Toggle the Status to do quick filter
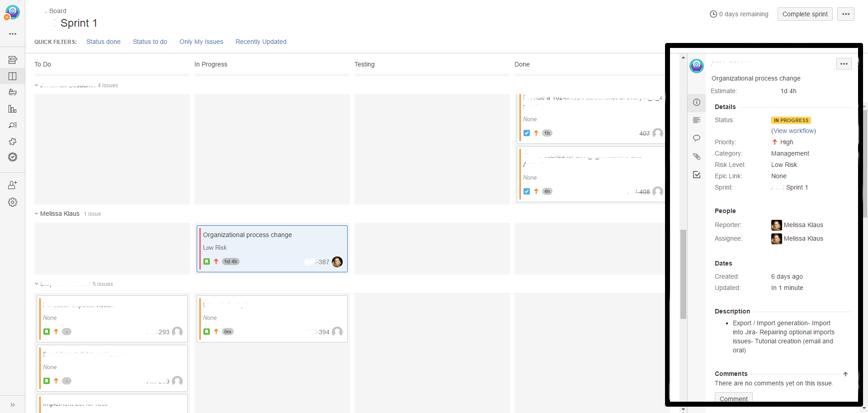Image resolution: width=868 pixels, height=413 pixels. (150, 42)
